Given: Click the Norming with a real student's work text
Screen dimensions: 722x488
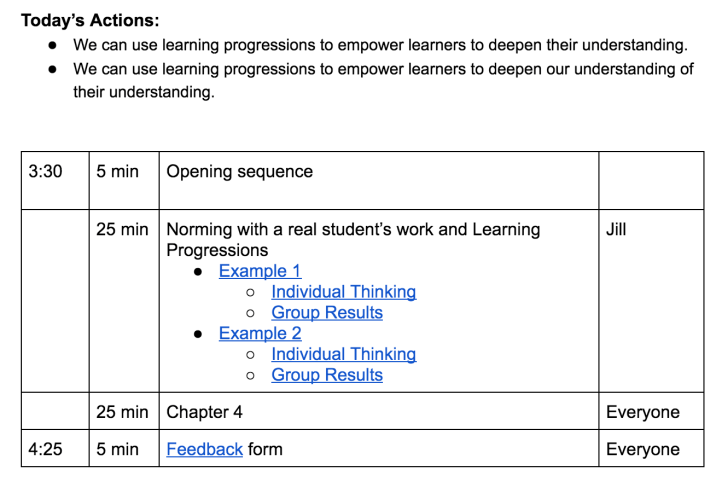Looking at the screenshot, I should tap(353, 229).
